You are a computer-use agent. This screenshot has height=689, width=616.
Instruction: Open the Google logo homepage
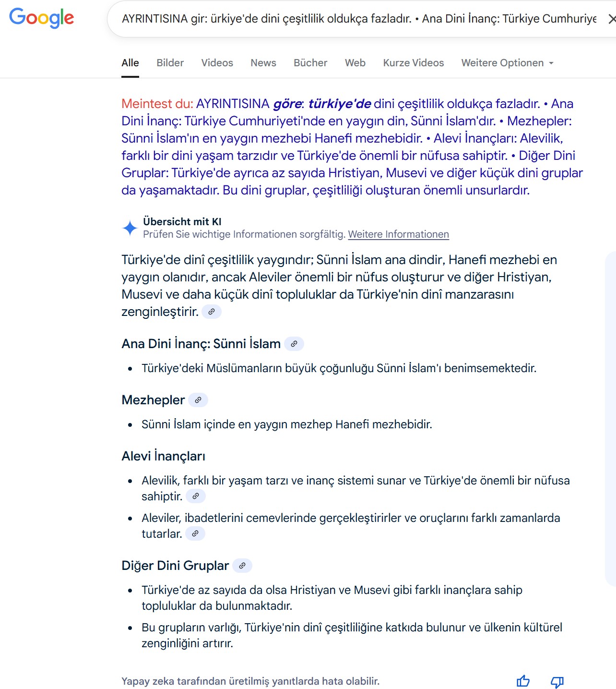pos(42,18)
